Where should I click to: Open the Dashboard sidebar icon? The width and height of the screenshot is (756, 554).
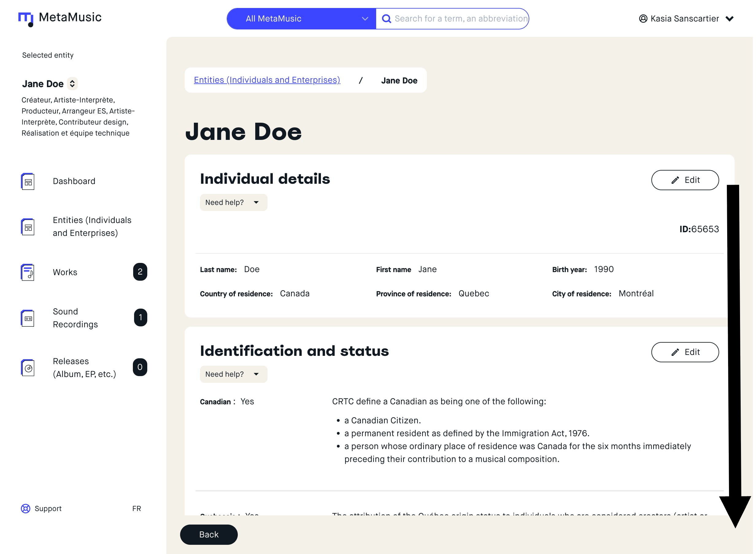pyautogui.click(x=28, y=181)
